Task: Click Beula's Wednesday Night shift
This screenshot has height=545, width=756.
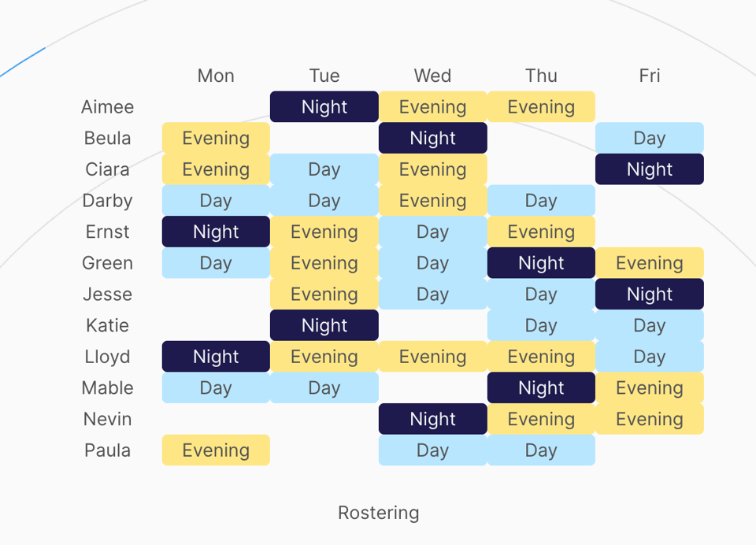Action: point(432,139)
